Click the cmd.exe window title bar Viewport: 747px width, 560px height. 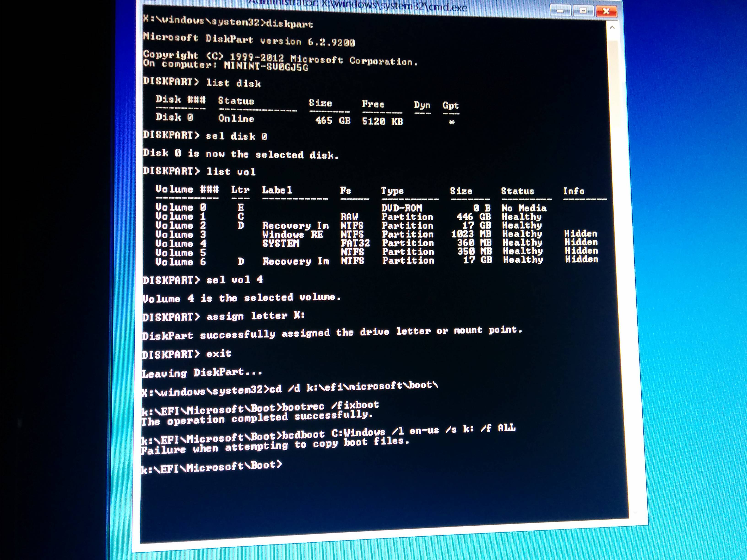tap(358, 6)
